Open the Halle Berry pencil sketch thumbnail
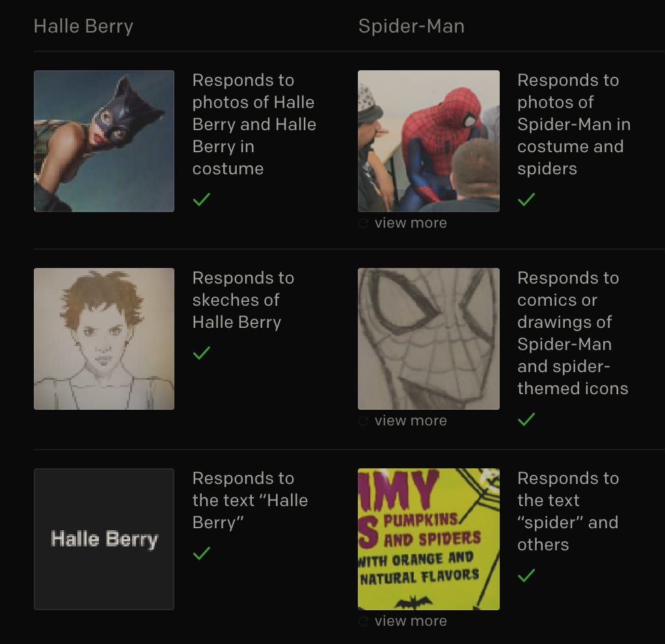 (104, 339)
